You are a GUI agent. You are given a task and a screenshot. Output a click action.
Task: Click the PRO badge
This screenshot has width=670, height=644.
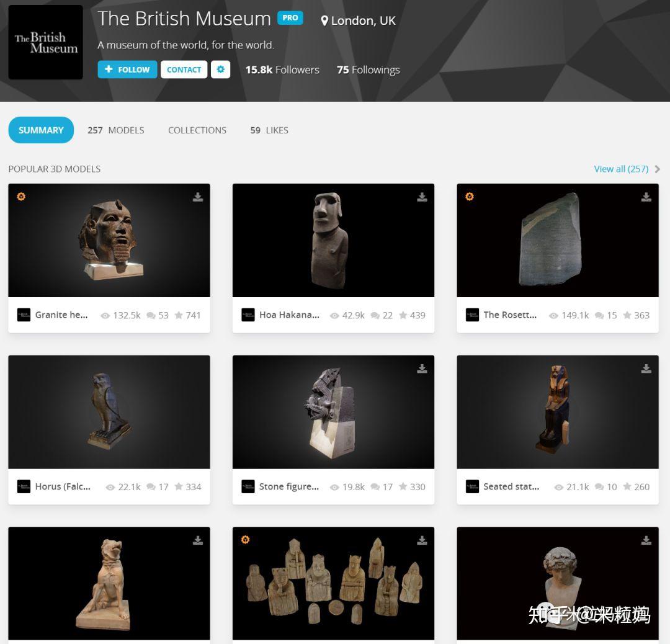click(x=290, y=18)
